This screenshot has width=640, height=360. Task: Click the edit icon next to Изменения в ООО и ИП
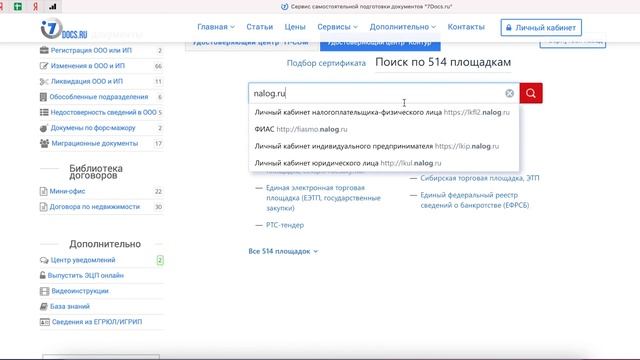(44, 66)
